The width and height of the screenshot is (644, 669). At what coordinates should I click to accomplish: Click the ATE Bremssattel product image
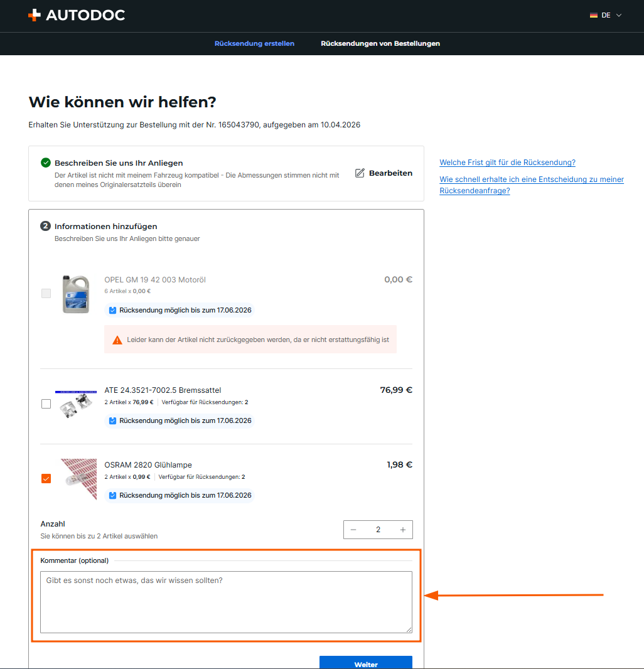(x=76, y=404)
